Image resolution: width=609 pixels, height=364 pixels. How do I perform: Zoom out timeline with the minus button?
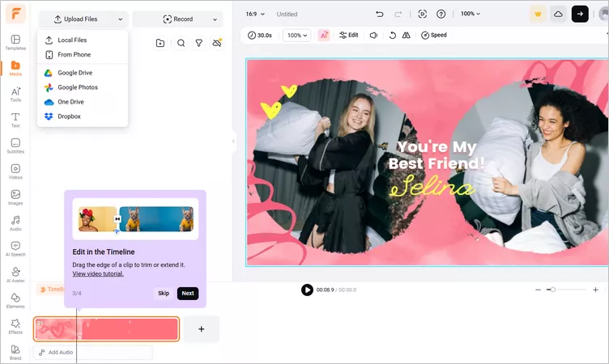pyautogui.click(x=538, y=290)
